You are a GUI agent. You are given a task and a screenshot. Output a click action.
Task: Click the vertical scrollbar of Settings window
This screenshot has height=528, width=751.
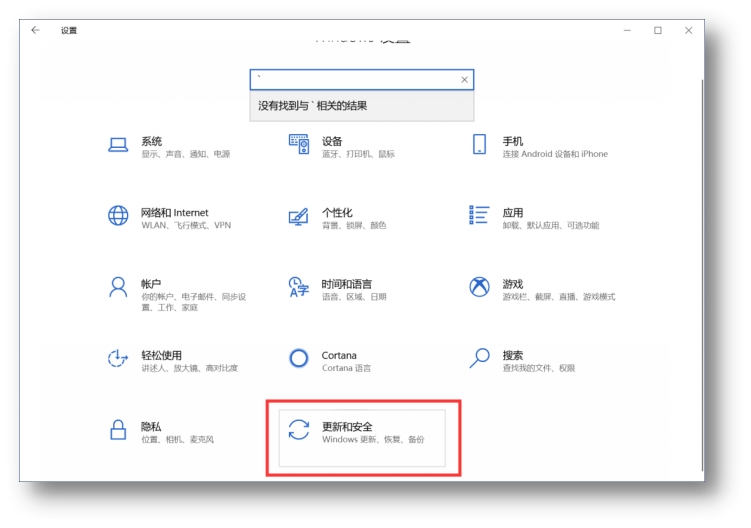(702, 275)
